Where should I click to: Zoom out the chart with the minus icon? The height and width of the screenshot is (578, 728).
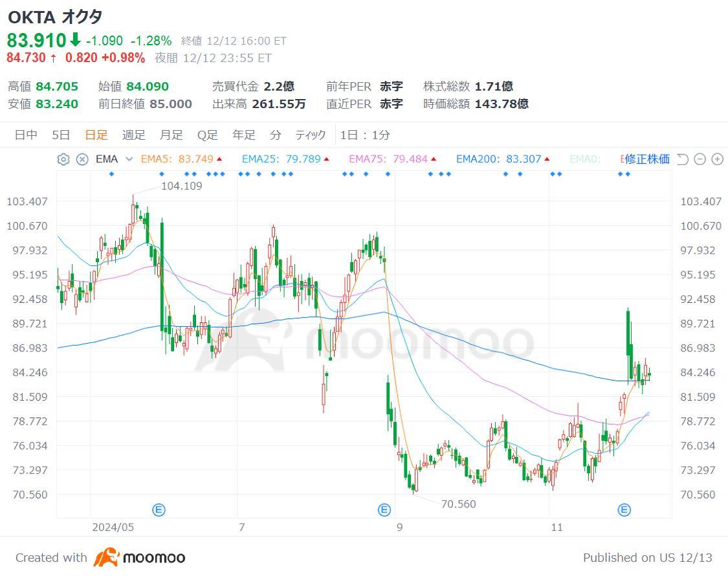(x=700, y=159)
